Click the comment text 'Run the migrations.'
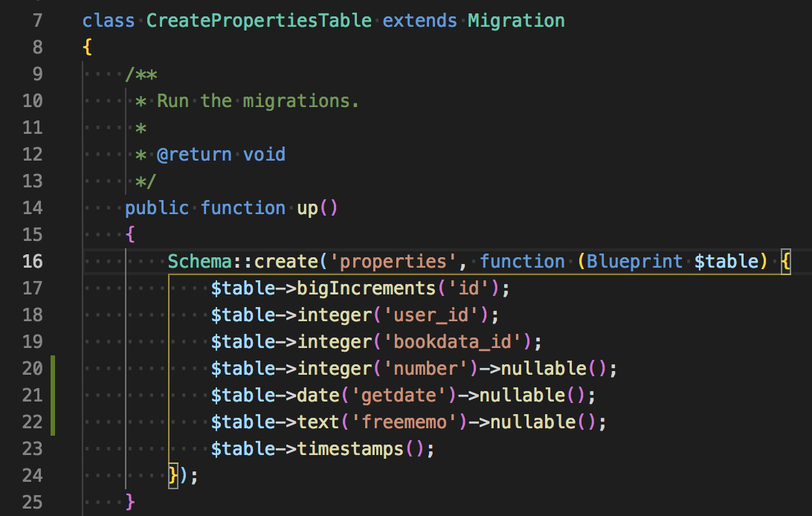Screen dimensions: 812x516 click(x=258, y=101)
